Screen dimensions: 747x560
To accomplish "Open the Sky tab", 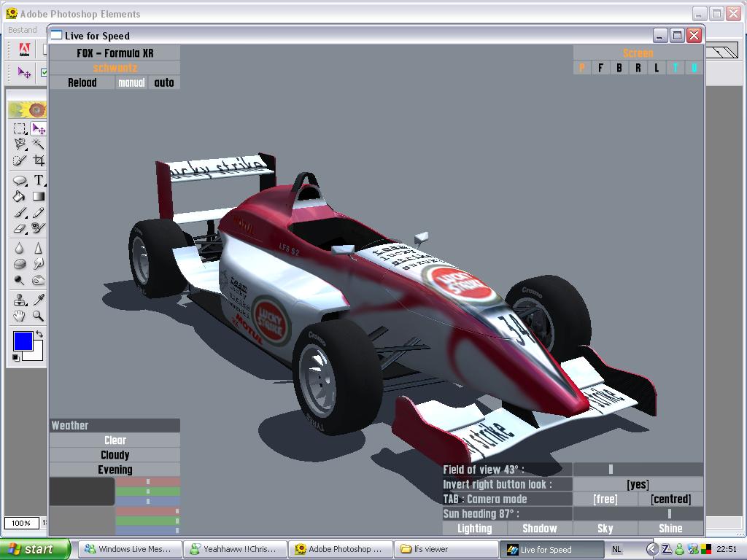I will (605, 528).
